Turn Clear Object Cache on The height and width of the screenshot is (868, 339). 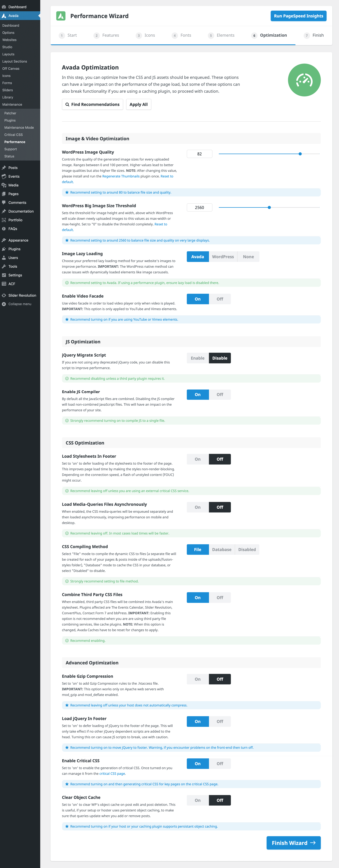(x=198, y=800)
